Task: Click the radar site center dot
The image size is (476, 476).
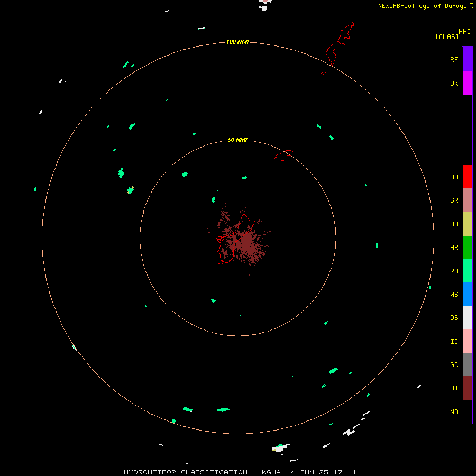Action: click(x=239, y=237)
